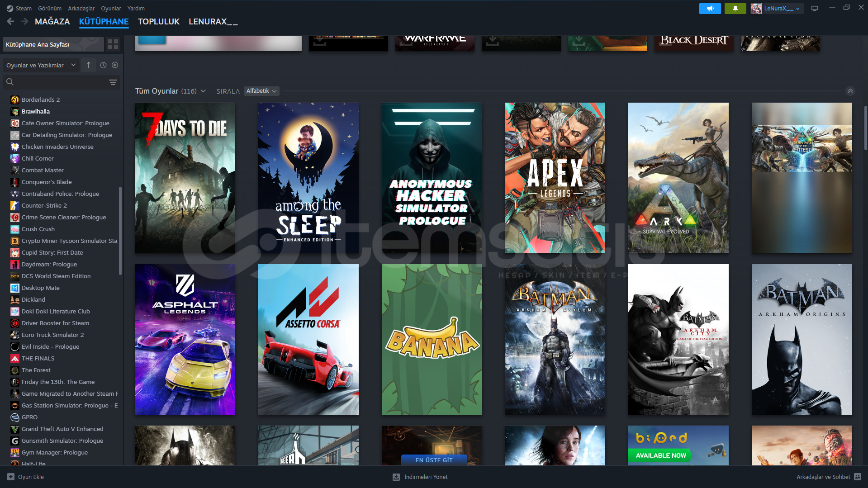This screenshot has width=868, height=488.
Task: Open Batman Arkham Origins cover
Action: pyautogui.click(x=802, y=339)
